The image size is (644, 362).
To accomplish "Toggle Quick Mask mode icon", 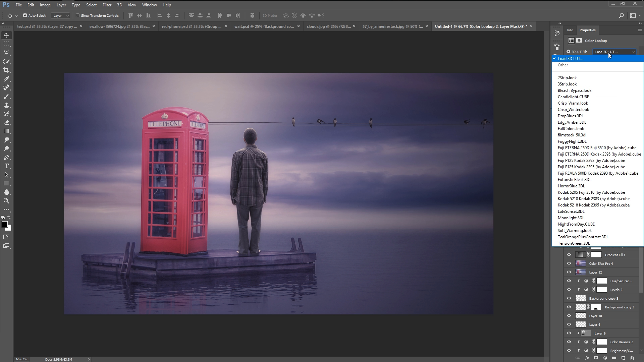I will [x=6, y=237].
